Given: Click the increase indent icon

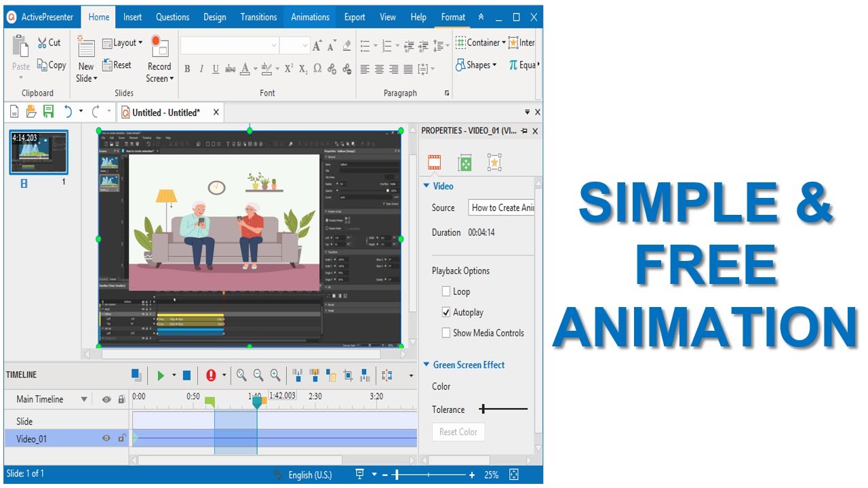Looking at the screenshot, I should pos(423,46).
